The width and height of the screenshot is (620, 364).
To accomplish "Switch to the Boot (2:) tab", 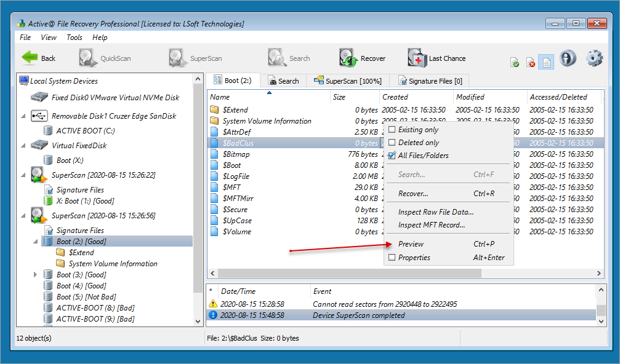I will click(x=233, y=81).
